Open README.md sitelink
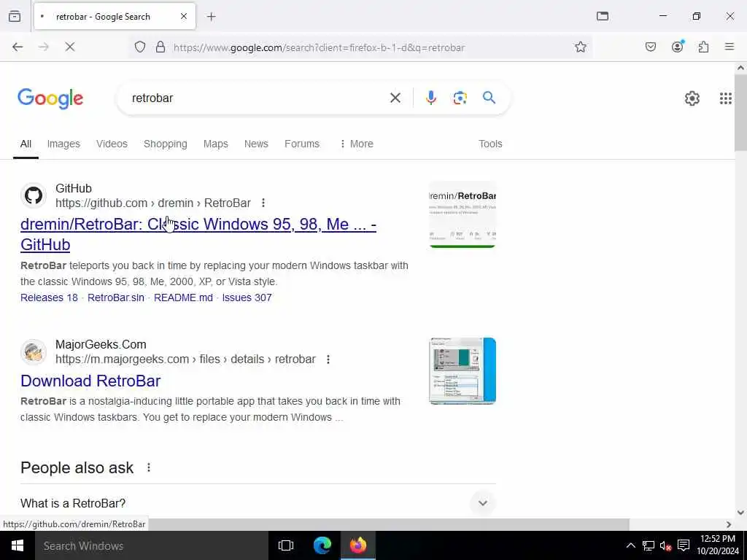Screen dimensions: 747x560 pos(183,297)
